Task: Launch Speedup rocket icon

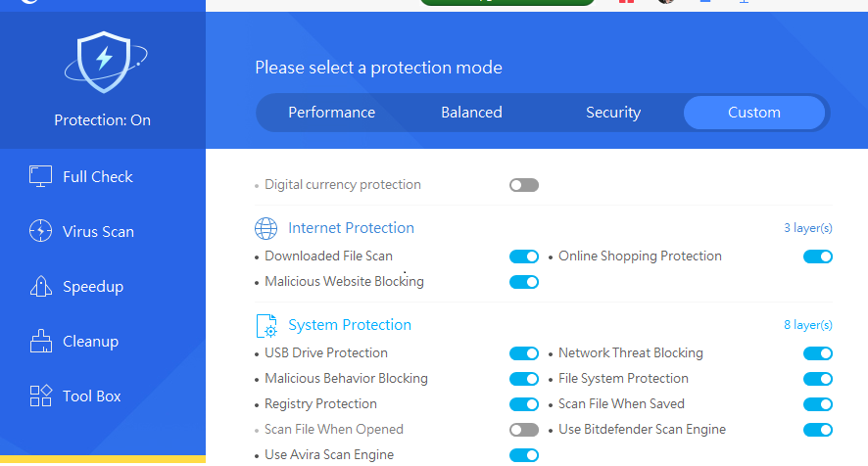Action: (x=41, y=287)
